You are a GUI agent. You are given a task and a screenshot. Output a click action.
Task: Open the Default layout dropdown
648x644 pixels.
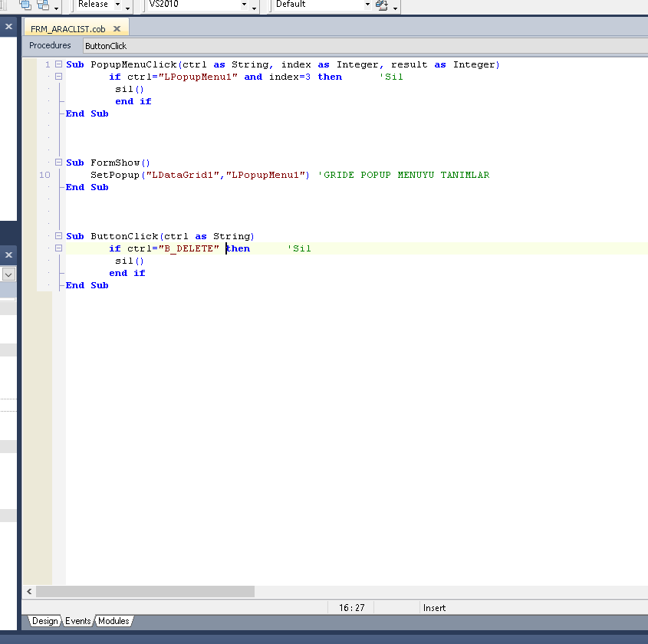[367, 5]
